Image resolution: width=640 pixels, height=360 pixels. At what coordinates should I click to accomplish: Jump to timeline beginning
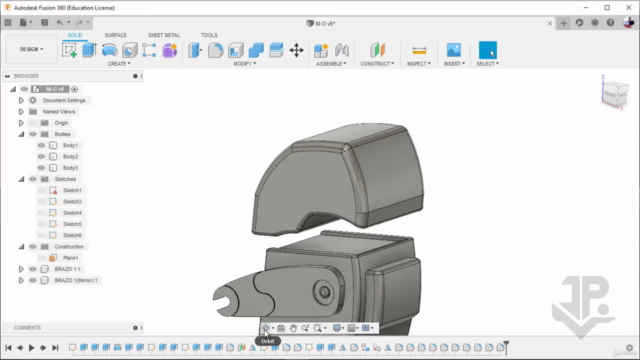point(8,348)
